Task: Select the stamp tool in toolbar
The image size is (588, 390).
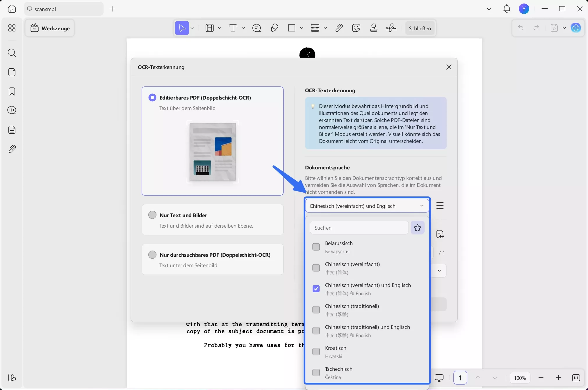Action: point(373,28)
